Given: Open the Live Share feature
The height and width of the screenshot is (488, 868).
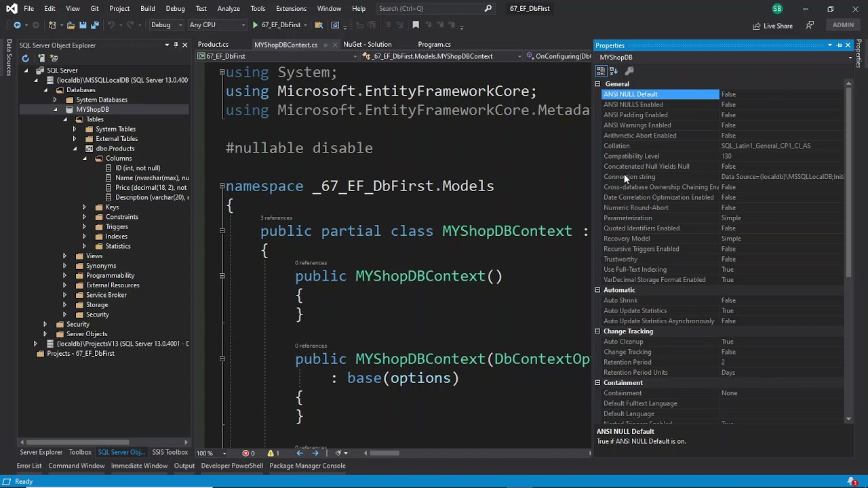Looking at the screenshot, I should click(x=772, y=26).
